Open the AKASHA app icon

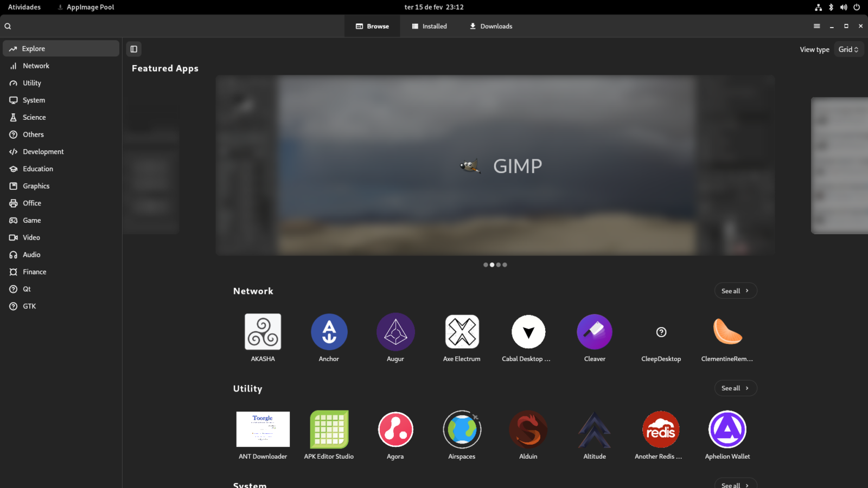[263, 331]
